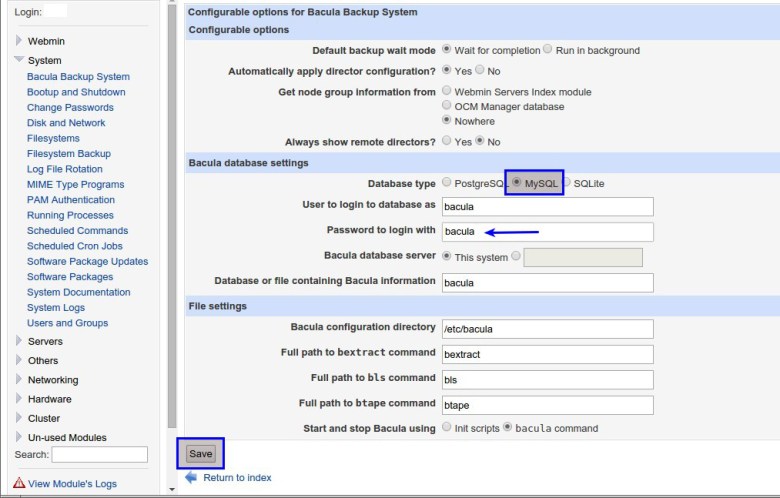The width and height of the screenshot is (780, 498).
Task: Click the red warning icon by View Module's Logs
Action: coord(19,483)
